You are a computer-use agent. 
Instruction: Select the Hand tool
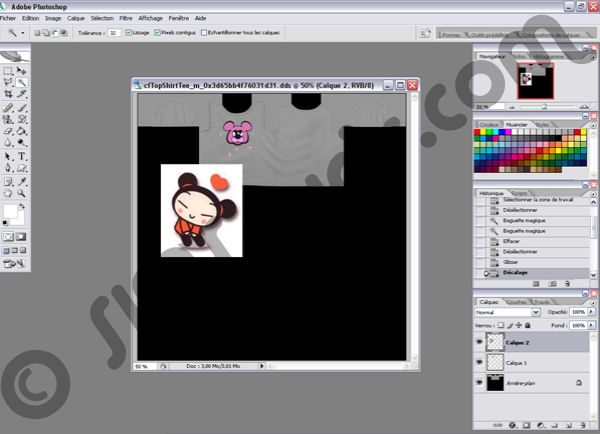(8, 193)
